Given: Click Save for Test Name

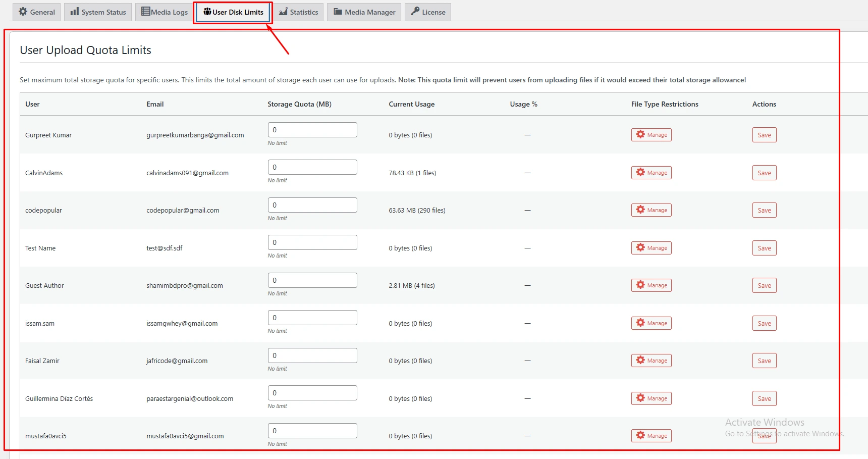Looking at the screenshot, I should (764, 247).
